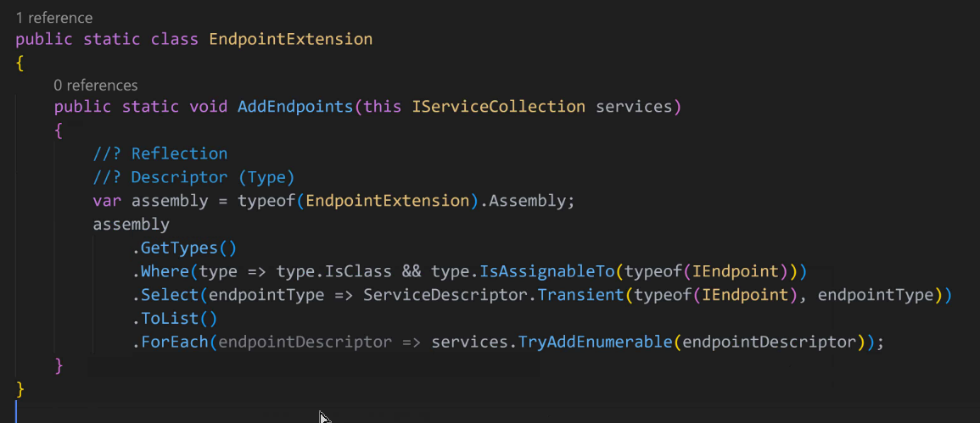This screenshot has height=423, width=980.
Task: Open the "1 reference" CodeLens link
Action: pyautogui.click(x=54, y=18)
